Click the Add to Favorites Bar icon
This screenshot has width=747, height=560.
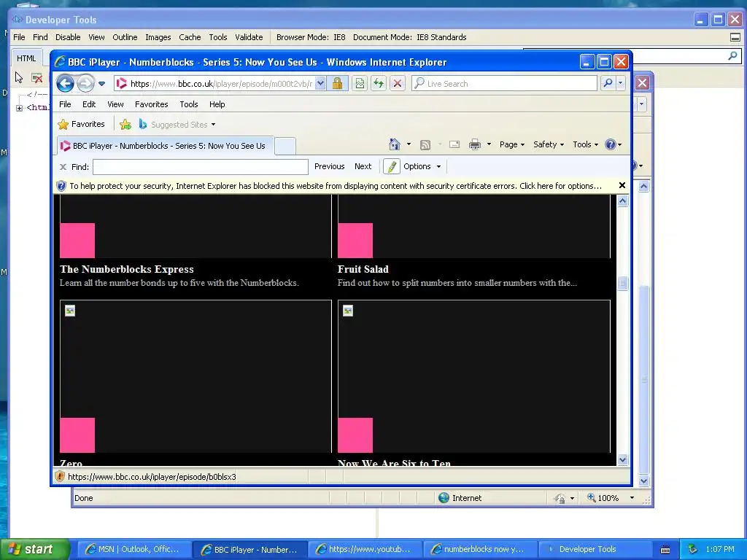(125, 124)
